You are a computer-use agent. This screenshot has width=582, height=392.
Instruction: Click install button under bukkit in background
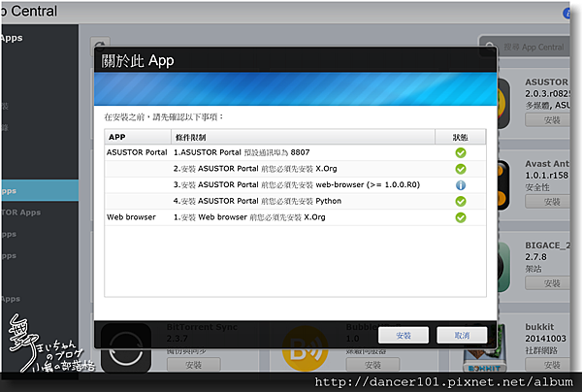(x=548, y=365)
